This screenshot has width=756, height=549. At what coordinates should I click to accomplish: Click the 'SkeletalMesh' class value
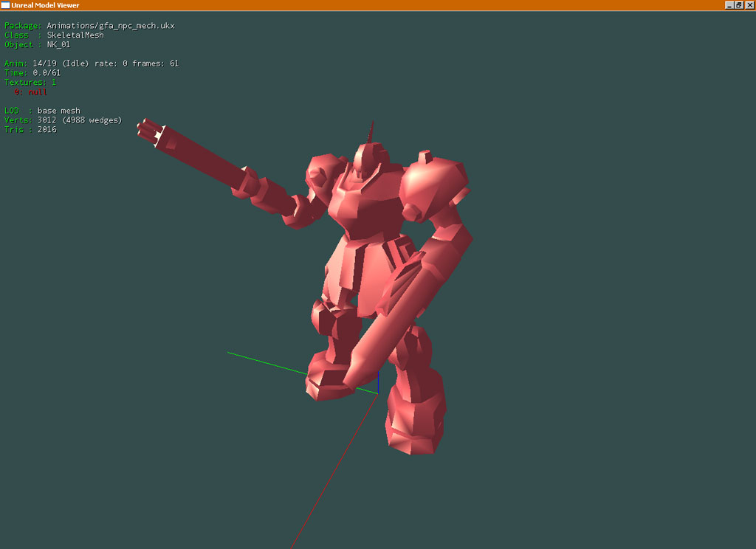(x=75, y=35)
